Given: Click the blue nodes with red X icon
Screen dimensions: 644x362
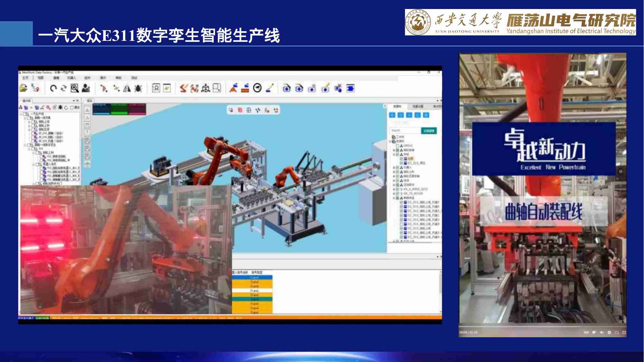Looking at the screenshot, I should pyautogui.click(x=338, y=88).
